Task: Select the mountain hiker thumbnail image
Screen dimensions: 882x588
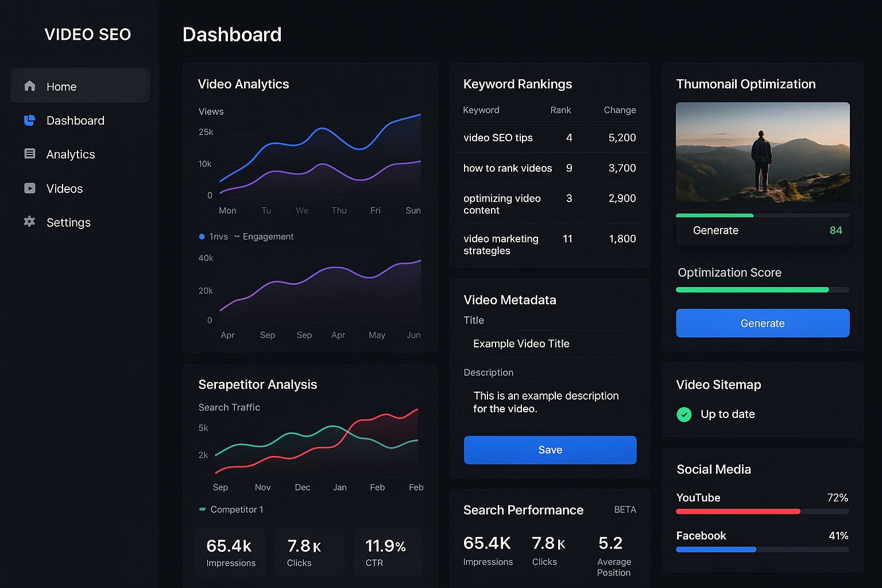Action: [762, 152]
